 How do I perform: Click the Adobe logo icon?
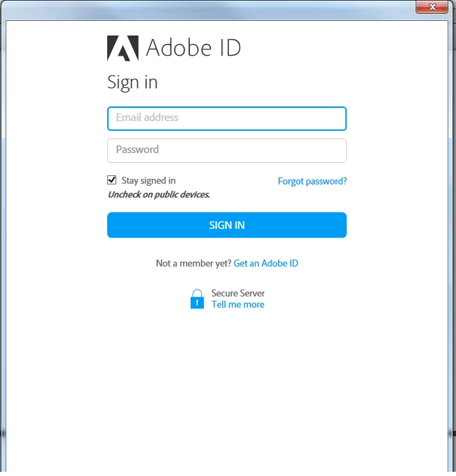click(x=123, y=48)
